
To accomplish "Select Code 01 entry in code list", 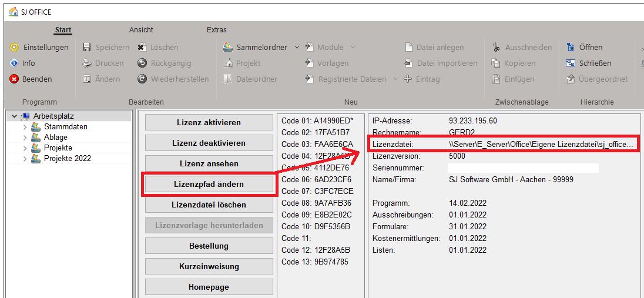I will 317,120.
